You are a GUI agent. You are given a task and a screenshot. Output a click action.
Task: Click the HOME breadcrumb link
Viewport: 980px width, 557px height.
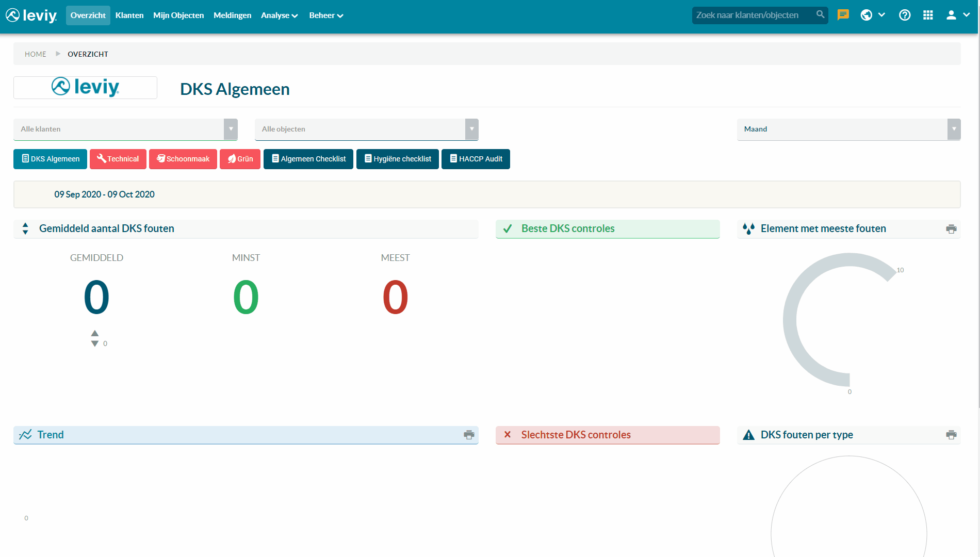(x=36, y=54)
